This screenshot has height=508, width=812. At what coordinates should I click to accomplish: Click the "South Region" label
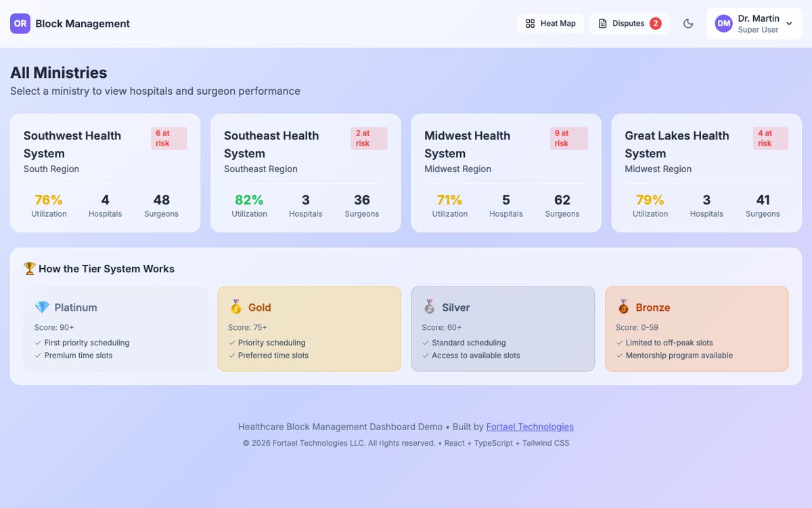(51, 169)
